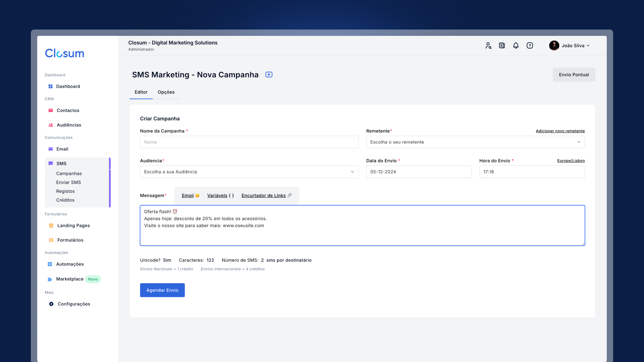This screenshot has height=362, width=644.
Task: Click the Europe/Lisbon timezone link
Action: pos(571,161)
